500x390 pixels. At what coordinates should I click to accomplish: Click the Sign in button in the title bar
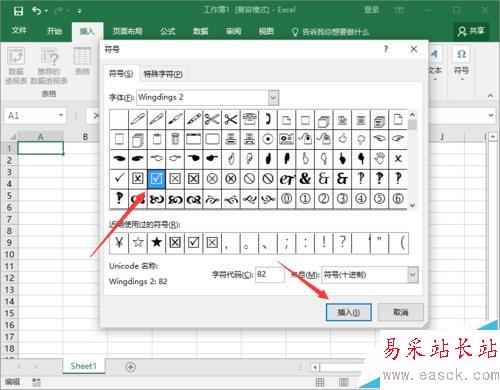(371, 10)
